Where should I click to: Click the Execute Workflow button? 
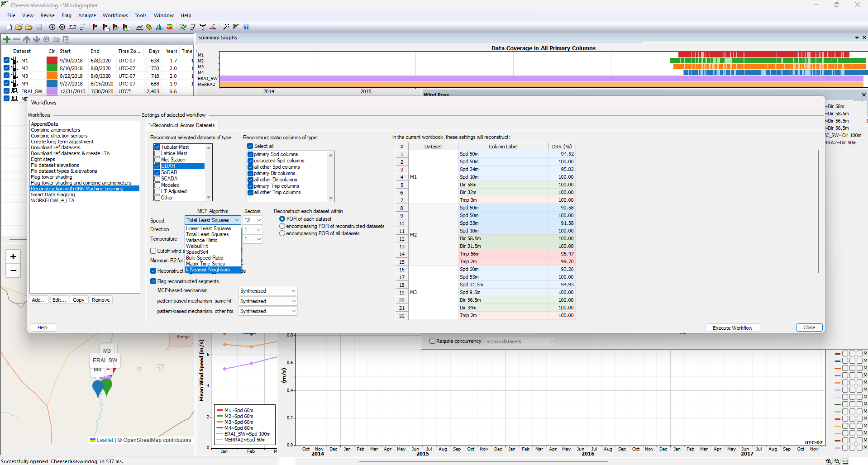(732, 327)
